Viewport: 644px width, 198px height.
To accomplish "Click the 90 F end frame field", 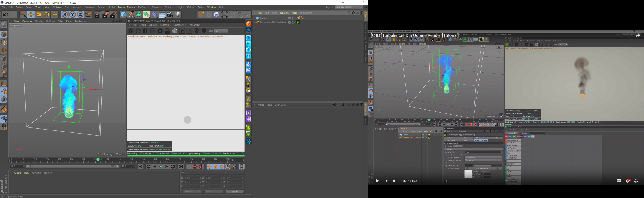I will pyautogui.click(x=128, y=166).
